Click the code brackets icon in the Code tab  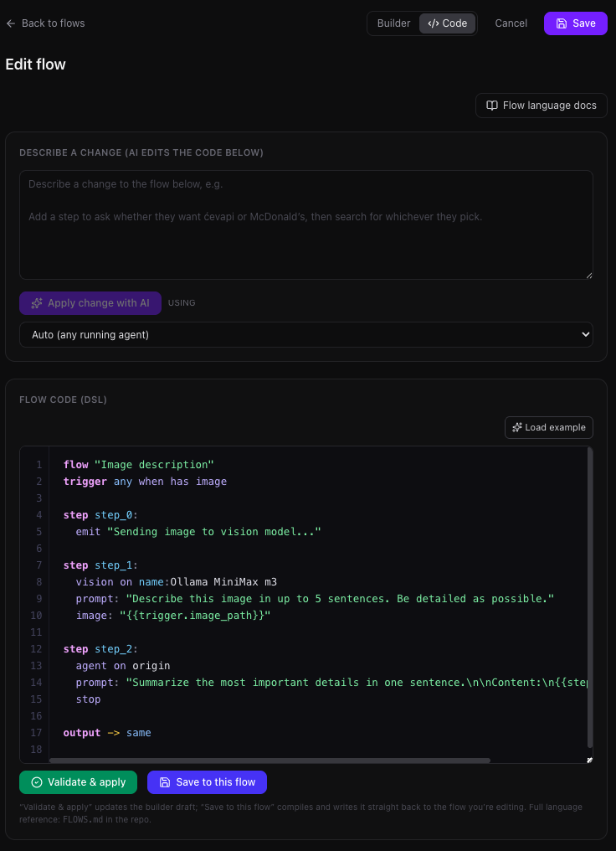click(x=434, y=23)
